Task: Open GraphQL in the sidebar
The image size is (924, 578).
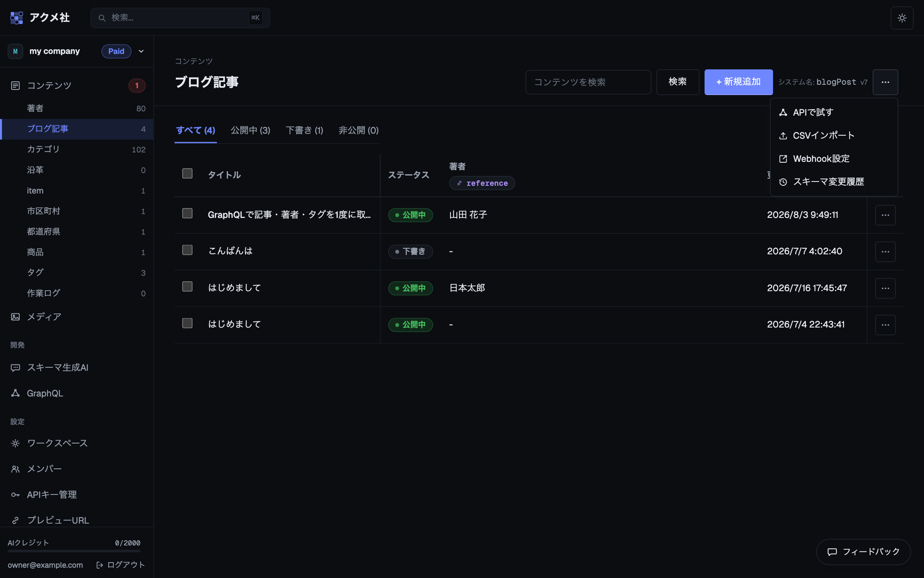Action: tap(77, 393)
